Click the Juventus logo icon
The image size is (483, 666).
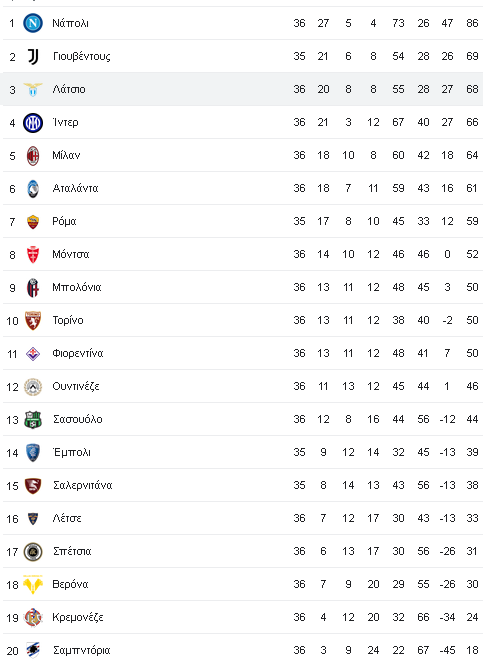click(33, 56)
